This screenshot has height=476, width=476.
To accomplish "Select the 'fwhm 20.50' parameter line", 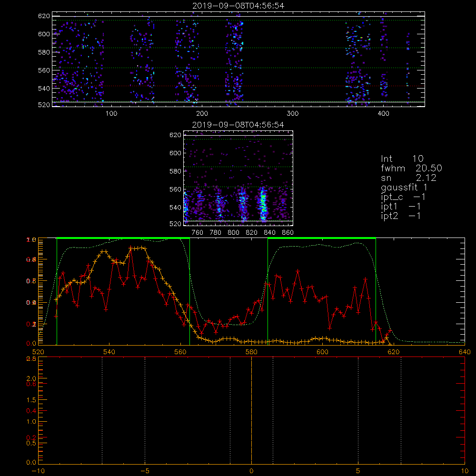I will [411, 168].
